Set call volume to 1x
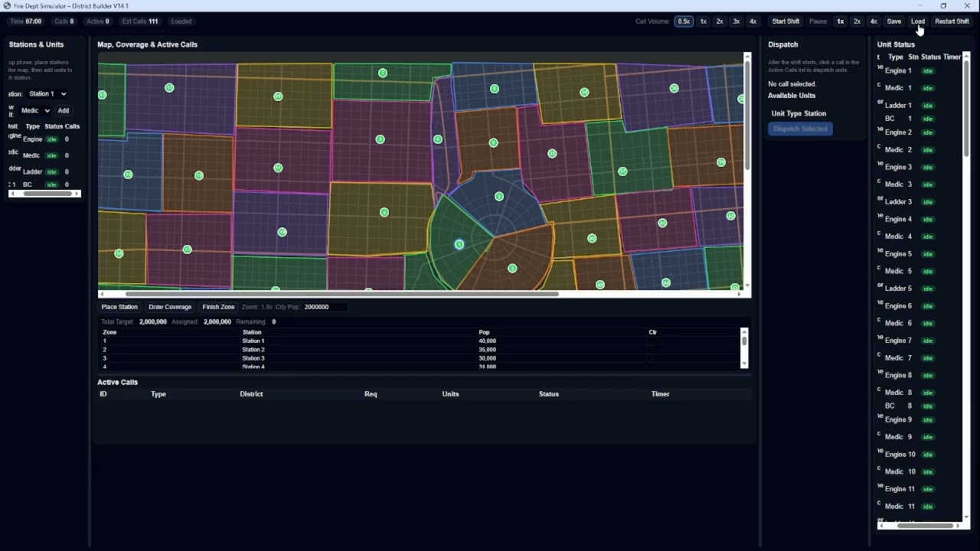This screenshot has width=980, height=551. pos(703,21)
